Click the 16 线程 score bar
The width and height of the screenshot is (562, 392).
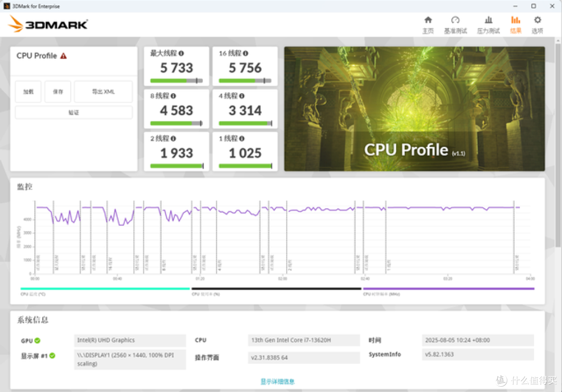245,81
